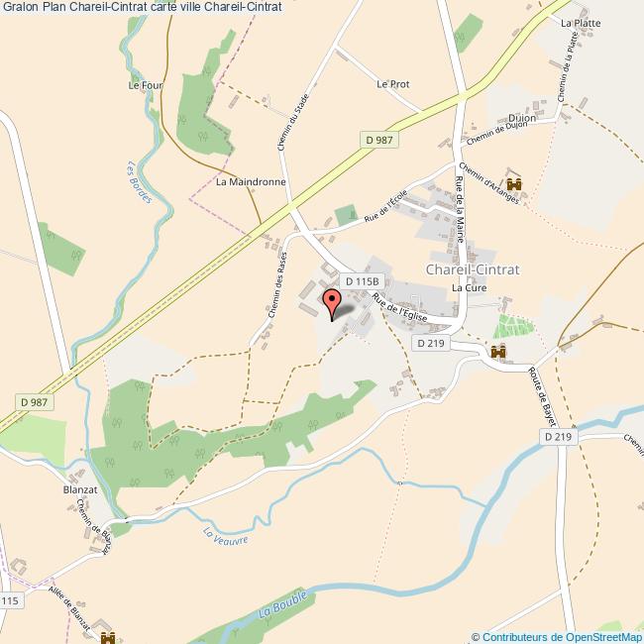
Task: Open the Contributeurs de OpenStreetMap link
Action: click(x=560, y=637)
